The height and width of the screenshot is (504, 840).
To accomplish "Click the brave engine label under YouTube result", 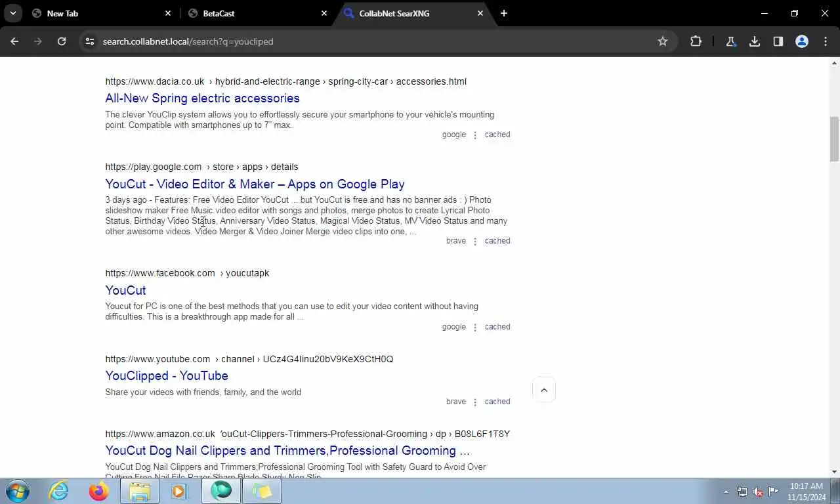I will [x=456, y=402].
